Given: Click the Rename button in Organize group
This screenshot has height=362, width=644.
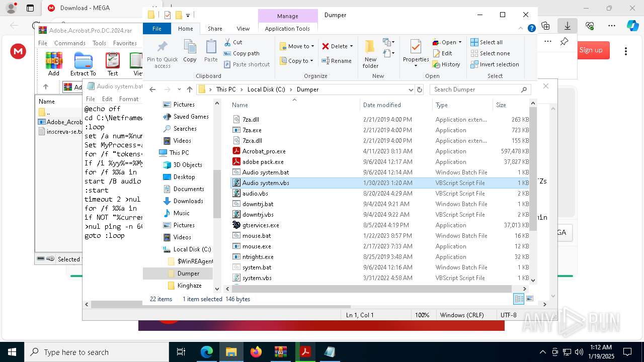Looking at the screenshot, I should coord(337,61).
